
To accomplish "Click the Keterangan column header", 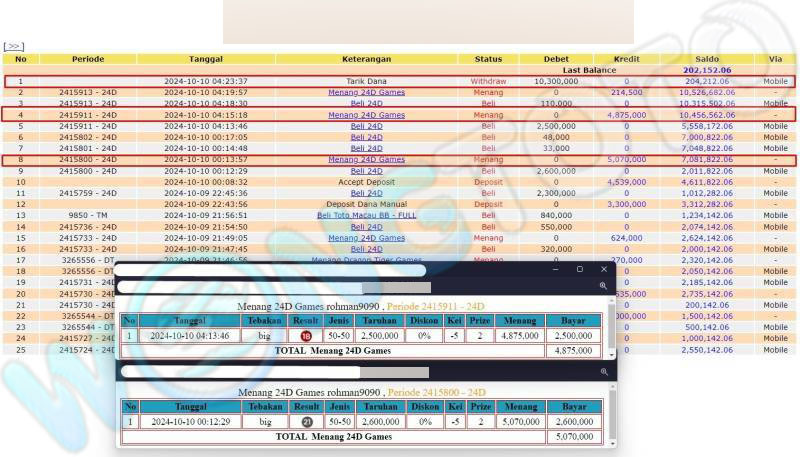I will (x=366, y=59).
